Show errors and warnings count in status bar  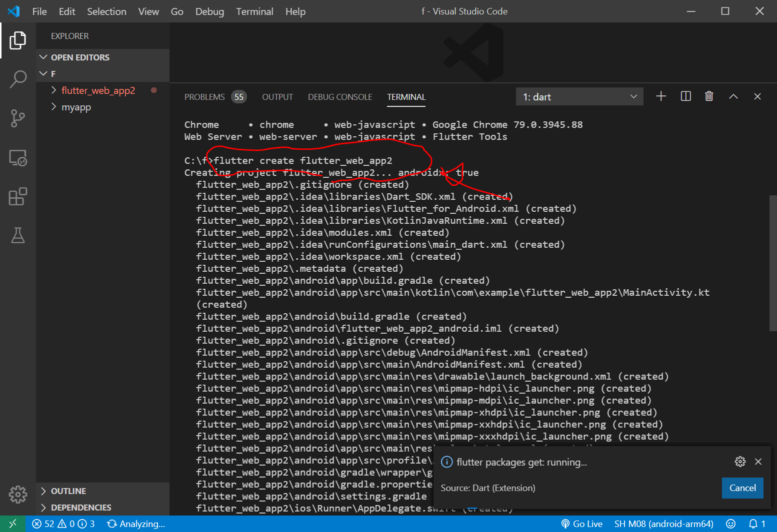point(63,524)
